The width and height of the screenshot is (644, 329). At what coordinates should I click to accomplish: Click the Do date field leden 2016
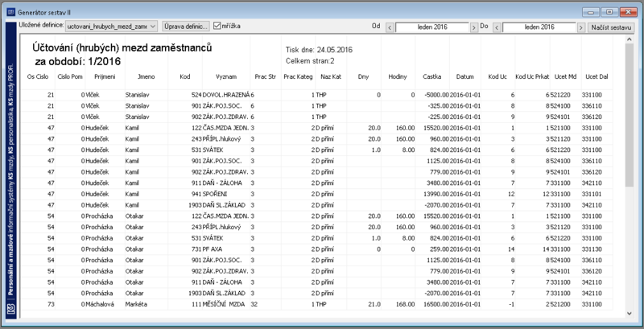click(x=539, y=27)
